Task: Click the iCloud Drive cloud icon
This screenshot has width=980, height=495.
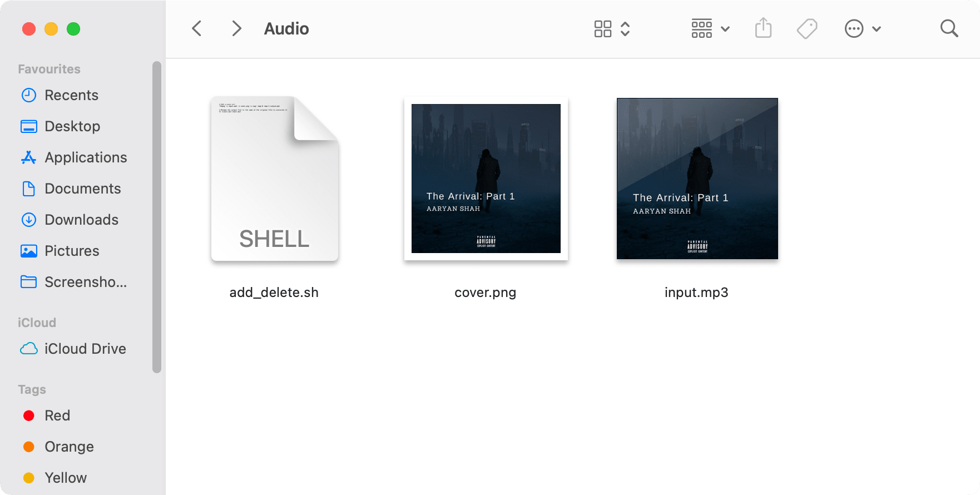Action: point(29,349)
